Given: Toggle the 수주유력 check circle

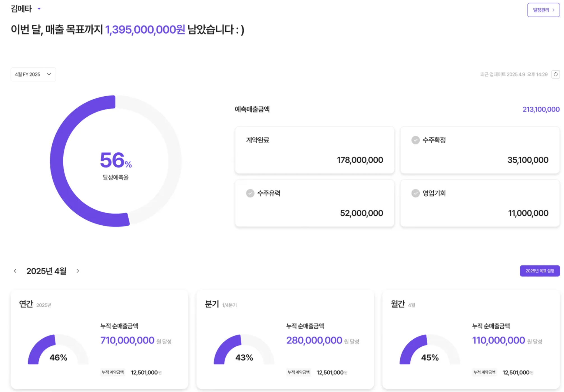Looking at the screenshot, I should [x=250, y=193].
